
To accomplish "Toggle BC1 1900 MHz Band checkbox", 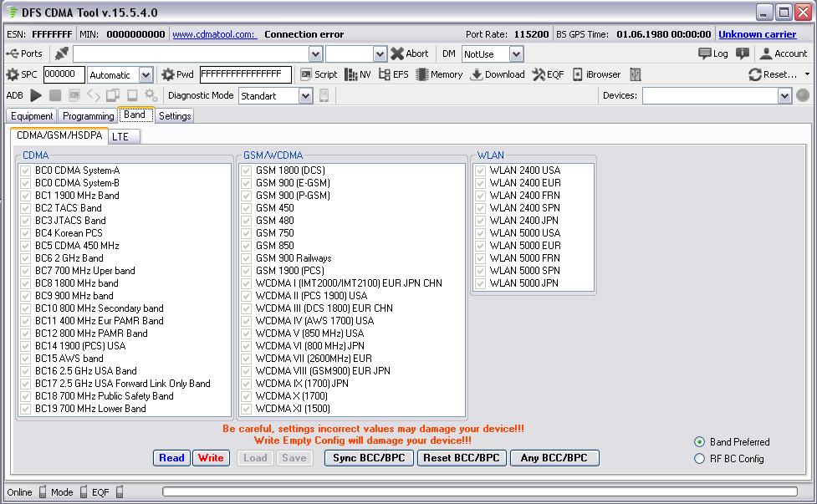I will click(x=26, y=196).
